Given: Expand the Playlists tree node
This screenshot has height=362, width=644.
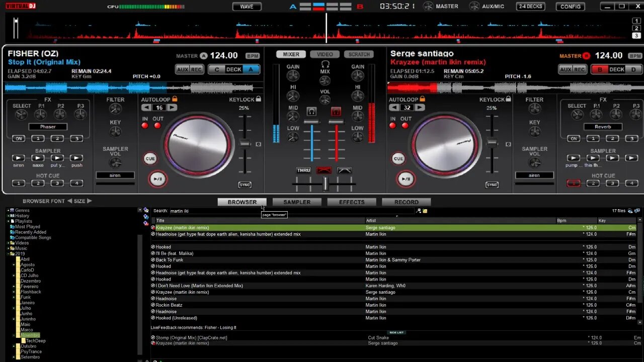Looking at the screenshot, I should click(x=9, y=221).
